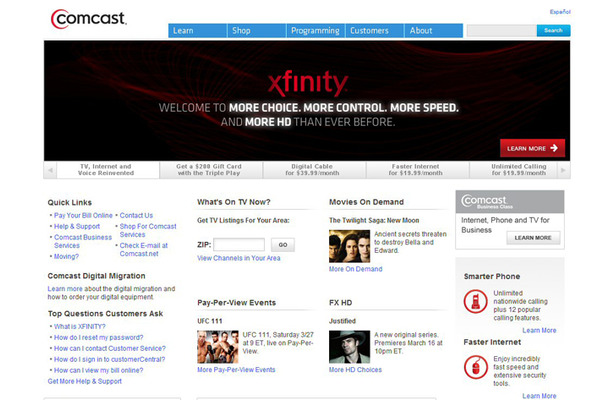Screen dimensions: 610x400
Task: Open More On Demand link
Action: tap(356, 269)
